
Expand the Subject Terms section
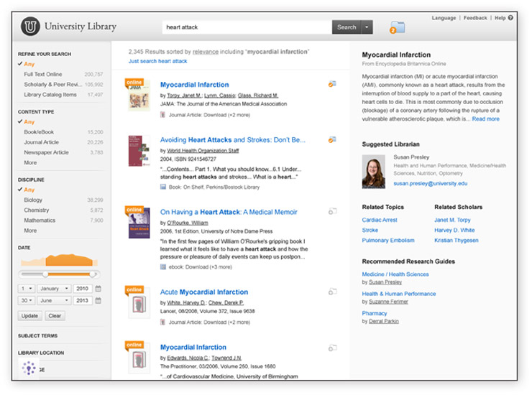pos(37,335)
